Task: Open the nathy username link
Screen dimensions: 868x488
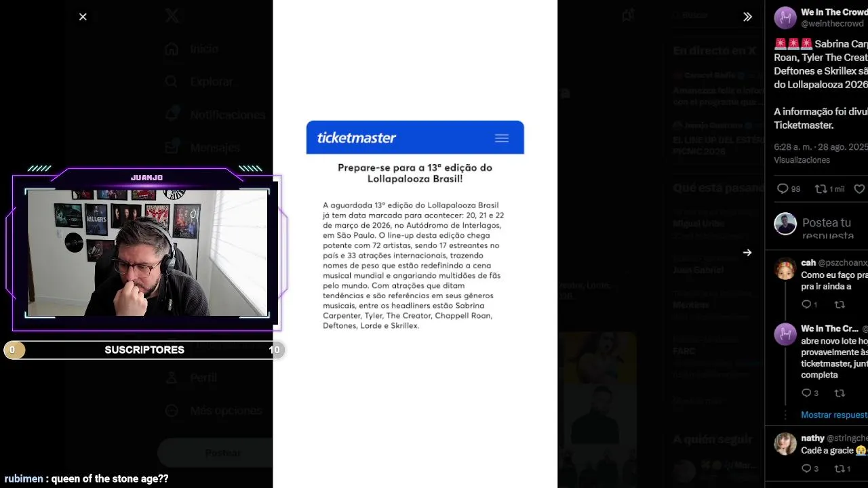Action: coord(813,439)
